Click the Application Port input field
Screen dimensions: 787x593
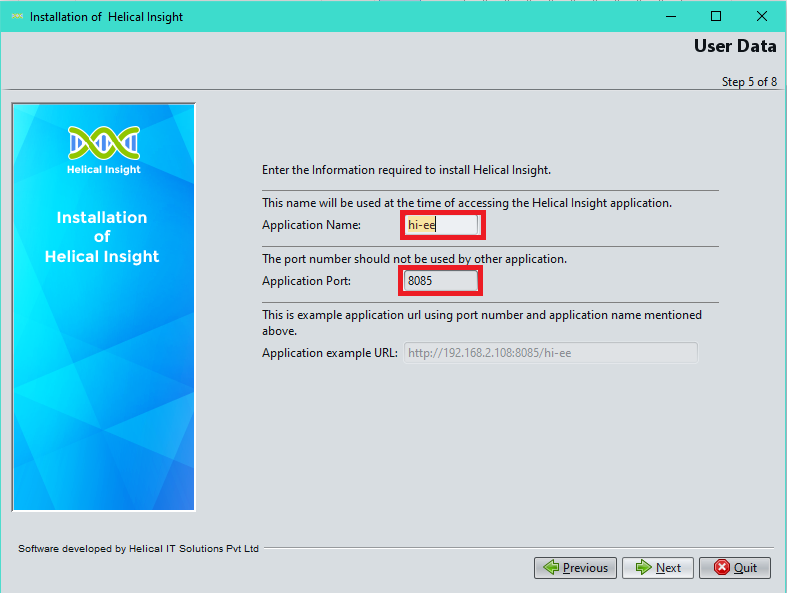click(x=441, y=281)
